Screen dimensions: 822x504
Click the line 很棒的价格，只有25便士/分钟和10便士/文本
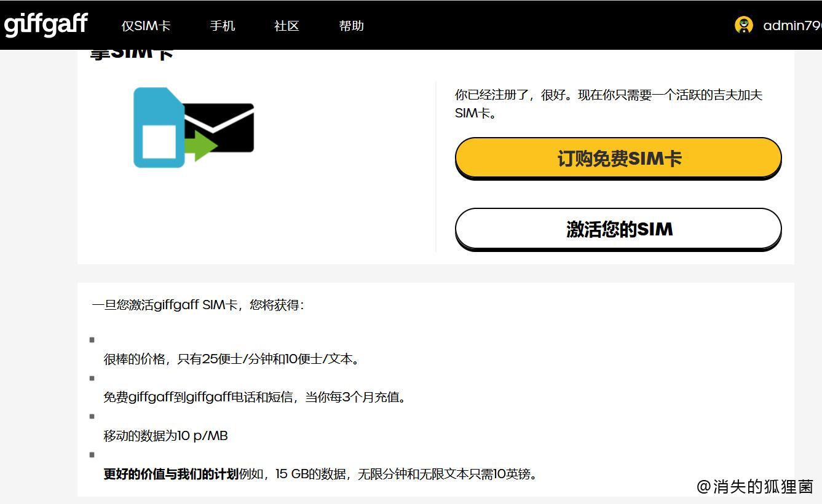[x=231, y=359]
